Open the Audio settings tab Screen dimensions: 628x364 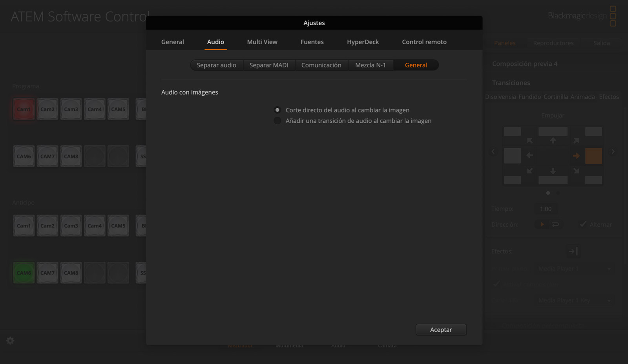[215, 42]
